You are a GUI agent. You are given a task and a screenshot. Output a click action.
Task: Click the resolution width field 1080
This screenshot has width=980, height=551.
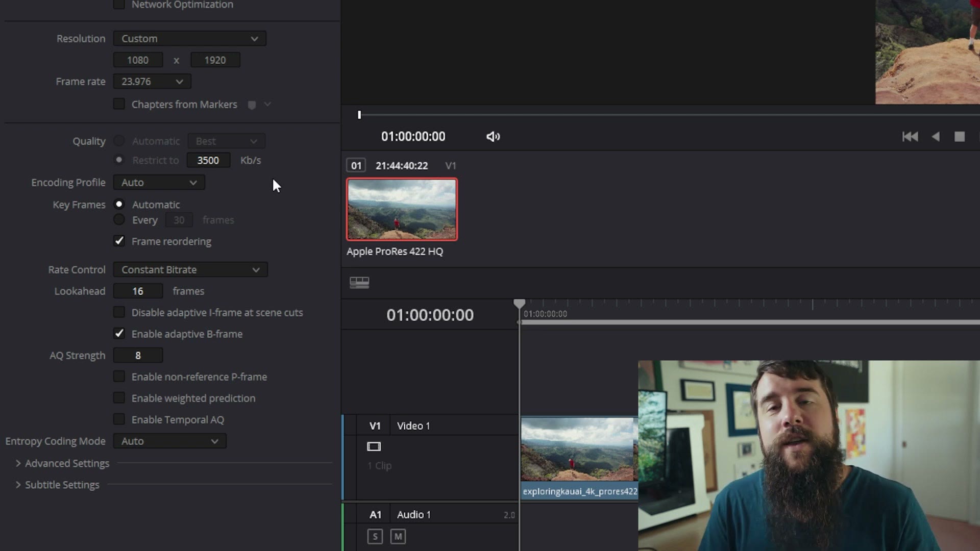[x=138, y=60]
